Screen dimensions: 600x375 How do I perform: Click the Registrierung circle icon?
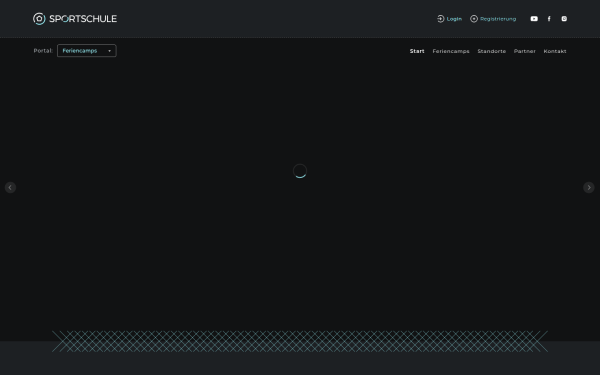tap(474, 19)
